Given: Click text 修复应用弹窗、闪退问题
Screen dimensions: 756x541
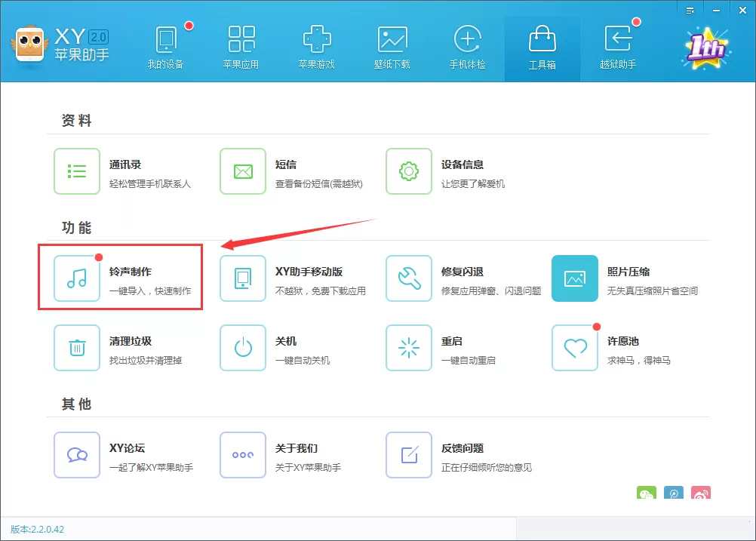Looking at the screenshot, I should 491,290.
